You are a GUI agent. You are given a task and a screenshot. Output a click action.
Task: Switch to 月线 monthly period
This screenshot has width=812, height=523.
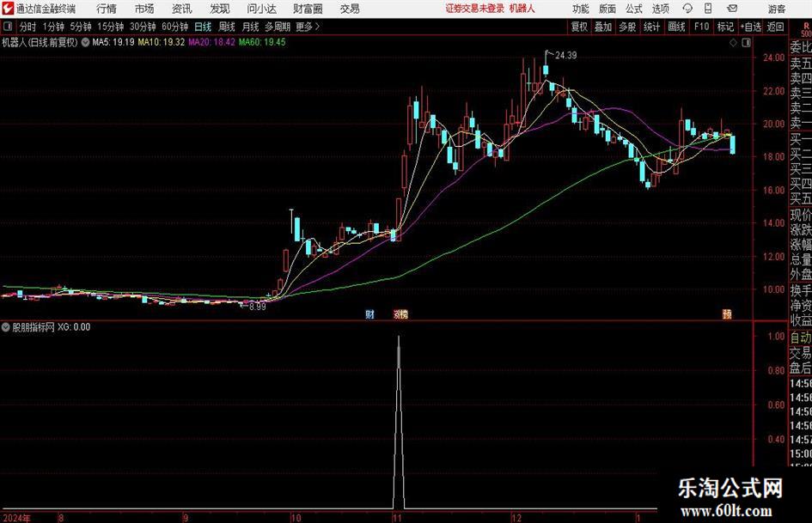250,27
